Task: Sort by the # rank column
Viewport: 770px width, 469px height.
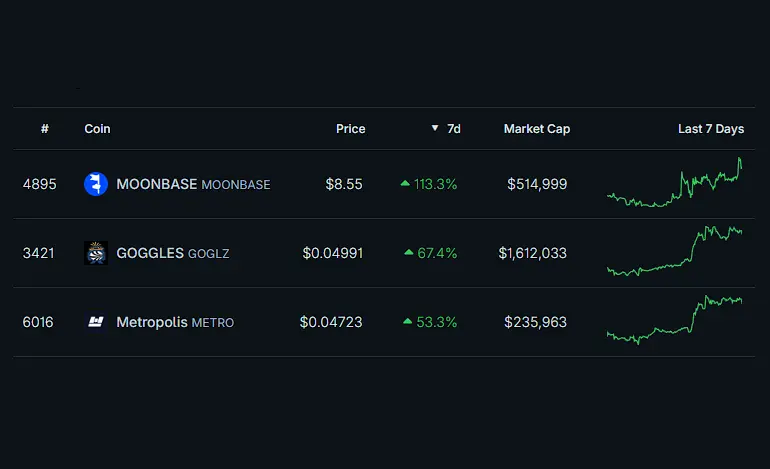Action: click(x=45, y=129)
